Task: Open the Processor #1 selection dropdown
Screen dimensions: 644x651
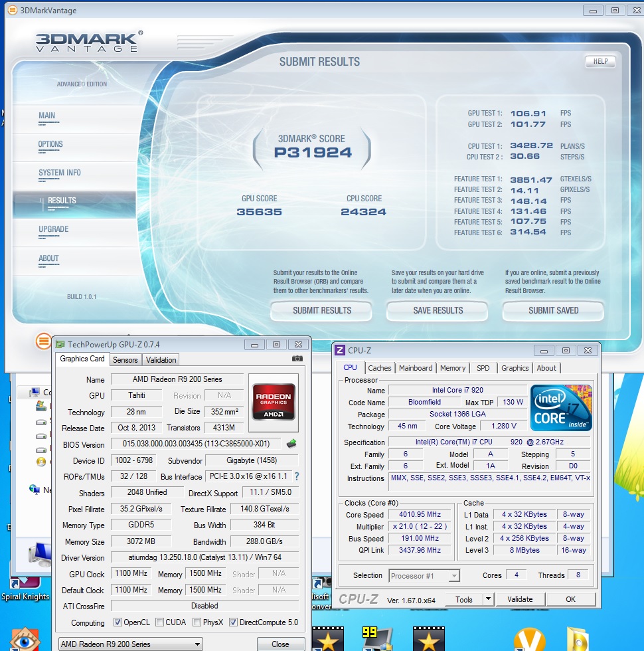Action: click(x=424, y=576)
